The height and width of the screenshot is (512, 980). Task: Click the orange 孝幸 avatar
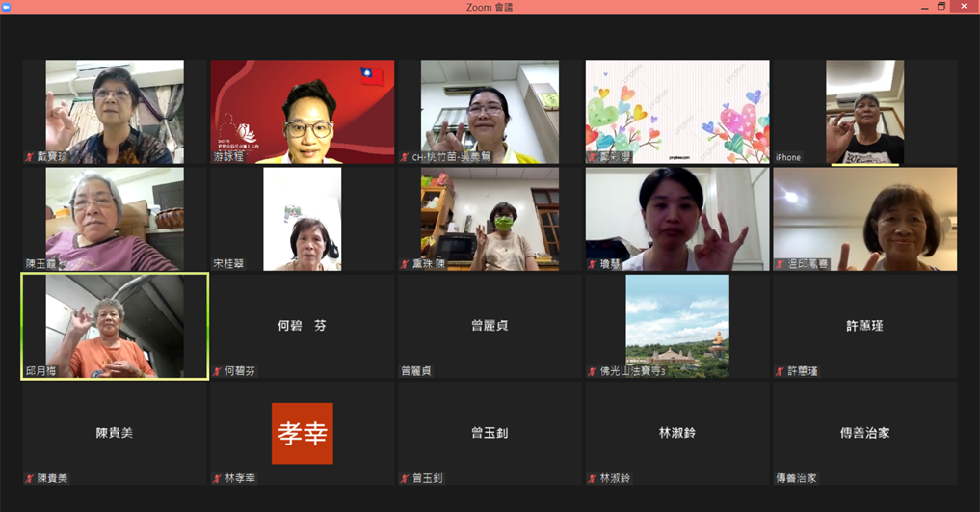302,433
